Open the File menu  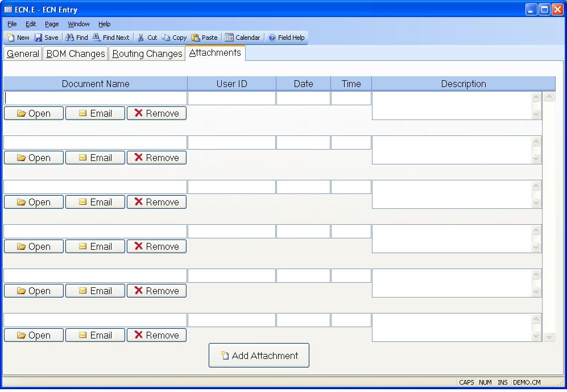point(12,24)
